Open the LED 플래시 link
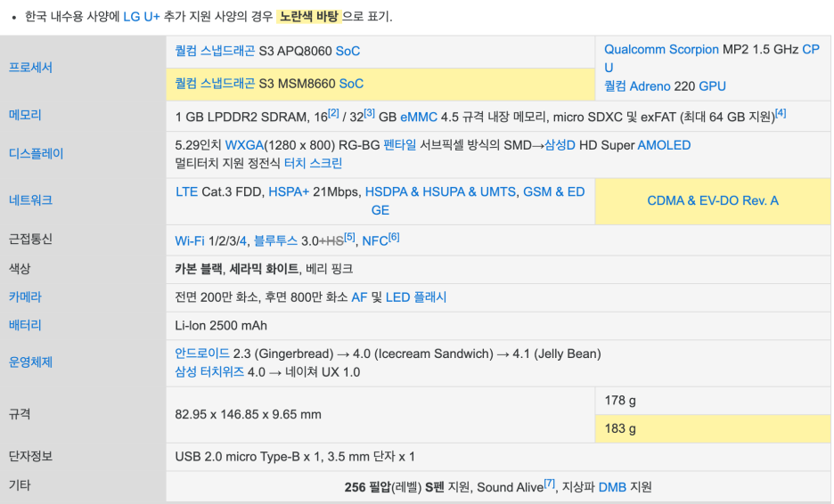This screenshot has width=834, height=504. (416, 297)
